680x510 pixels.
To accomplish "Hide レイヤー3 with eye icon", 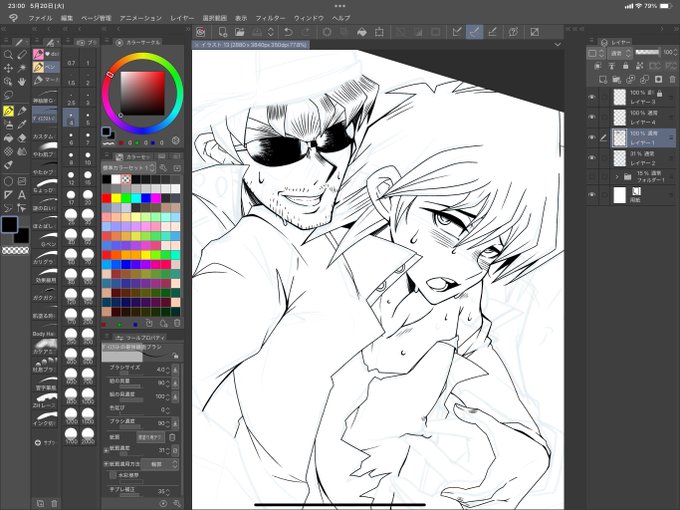I will tap(592, 97).
